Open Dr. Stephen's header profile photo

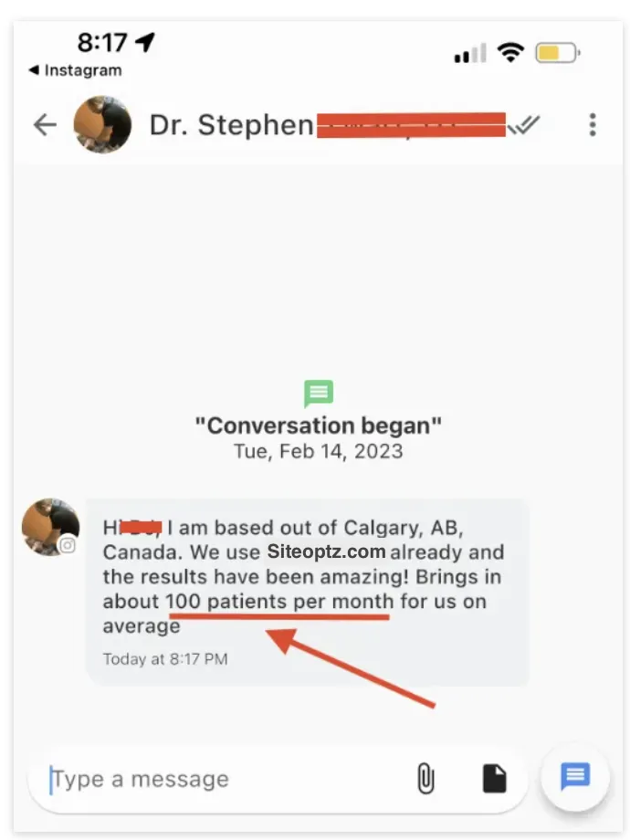point(102,125)
